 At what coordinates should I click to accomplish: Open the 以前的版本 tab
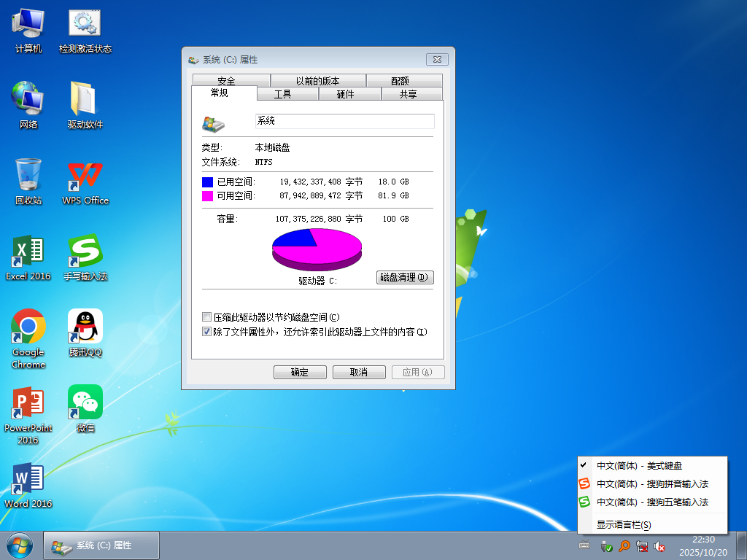coord(317,81)
